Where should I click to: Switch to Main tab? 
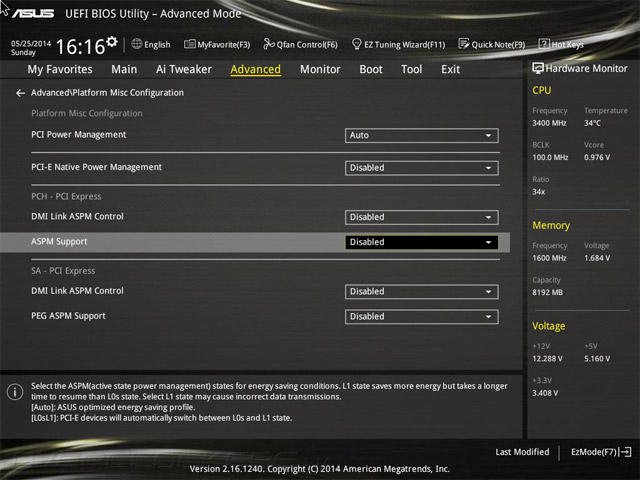(x=124, y=69)
